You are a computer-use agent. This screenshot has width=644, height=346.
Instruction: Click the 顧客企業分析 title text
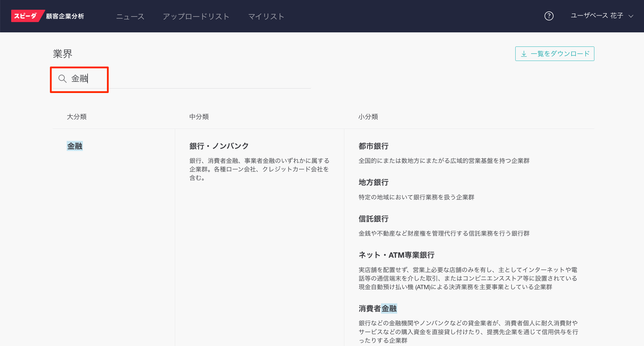[x=65, y=16]
